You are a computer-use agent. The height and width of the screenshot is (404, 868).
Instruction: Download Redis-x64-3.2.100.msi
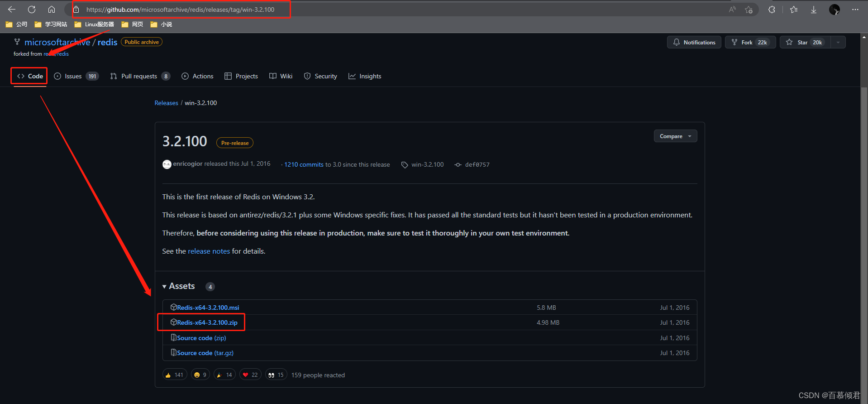click(x=208, y=307)
